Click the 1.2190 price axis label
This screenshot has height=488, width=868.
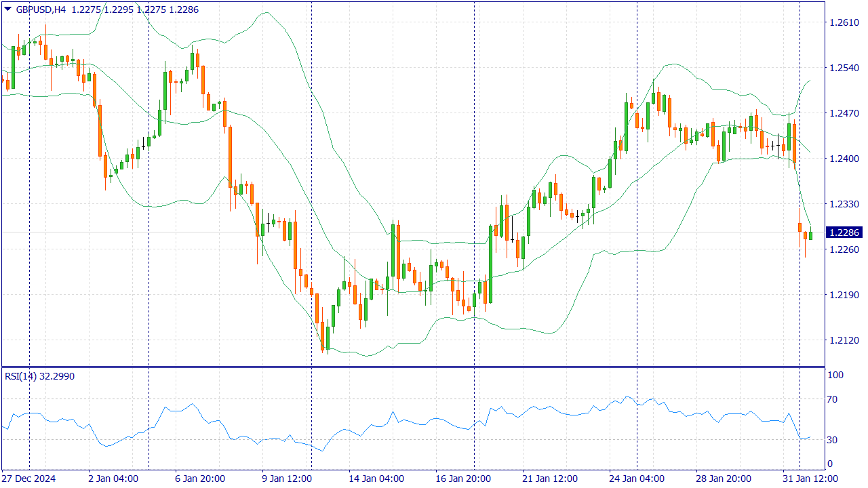844,295
